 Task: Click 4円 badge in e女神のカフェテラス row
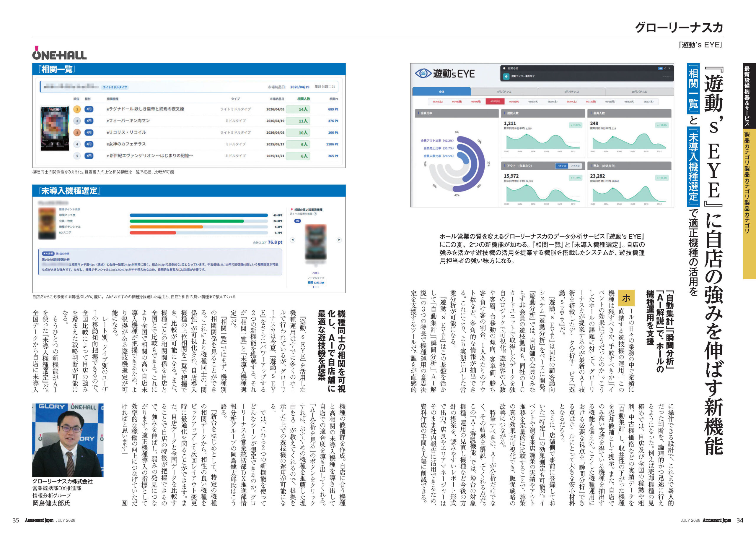(x=89, y=144)
